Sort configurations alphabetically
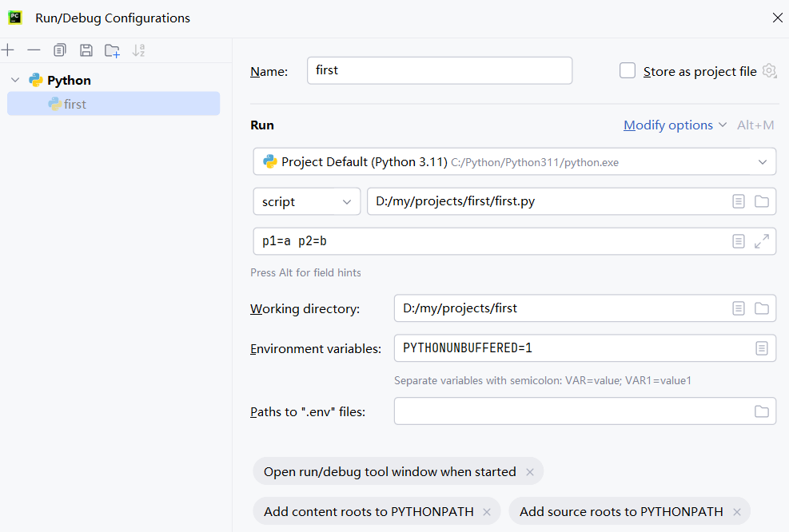 click(x=138, y=50)
